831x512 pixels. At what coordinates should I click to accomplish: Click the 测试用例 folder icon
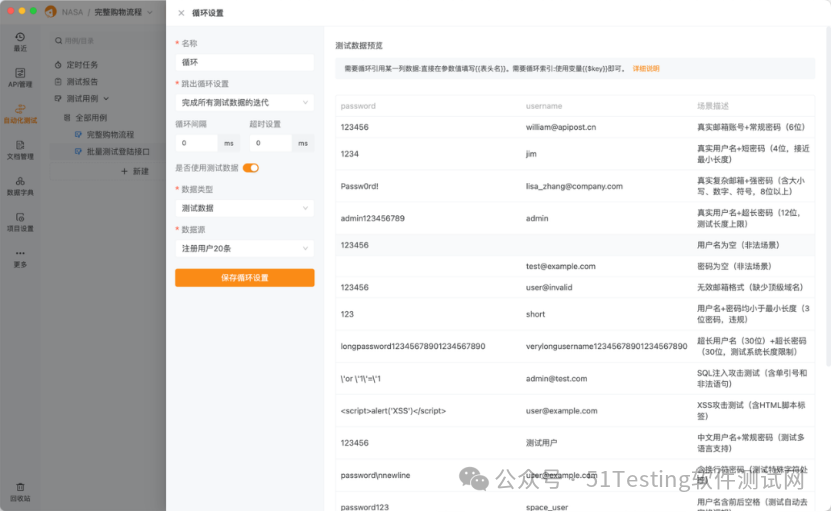click(58, 99)
